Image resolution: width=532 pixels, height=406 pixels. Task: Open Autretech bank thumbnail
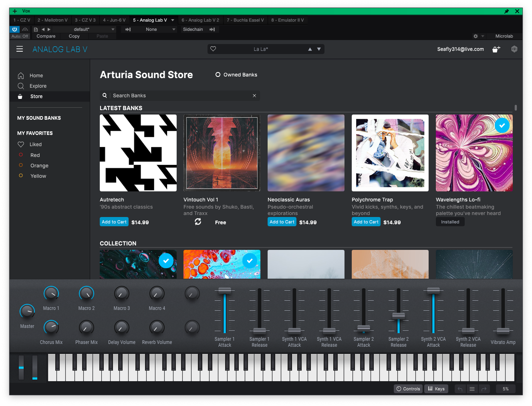coord(138,153)
